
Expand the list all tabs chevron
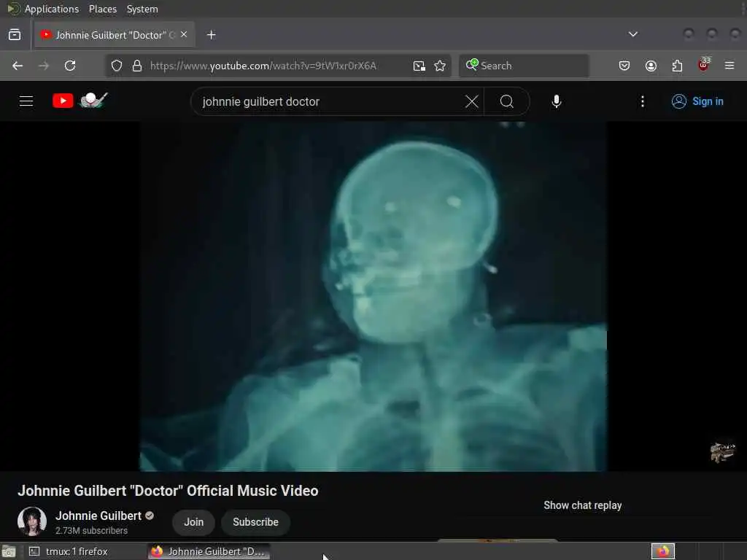(x=633, y=34)
